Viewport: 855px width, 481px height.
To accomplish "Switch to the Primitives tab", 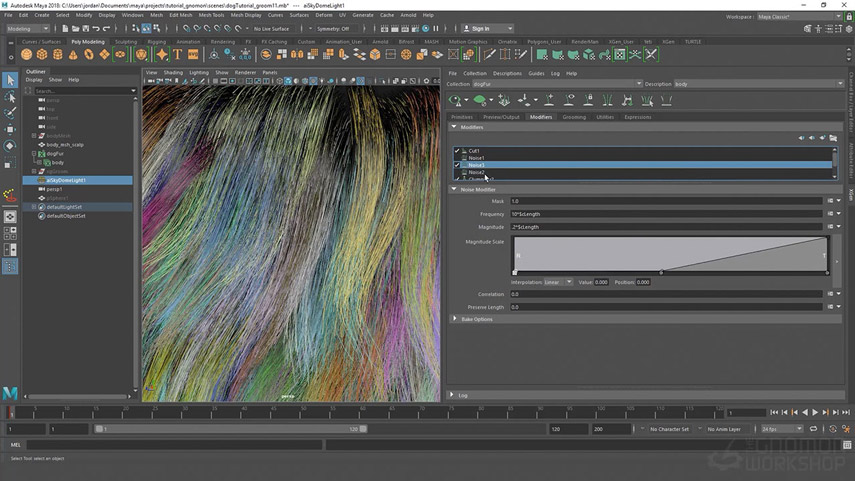I will 462,117.
